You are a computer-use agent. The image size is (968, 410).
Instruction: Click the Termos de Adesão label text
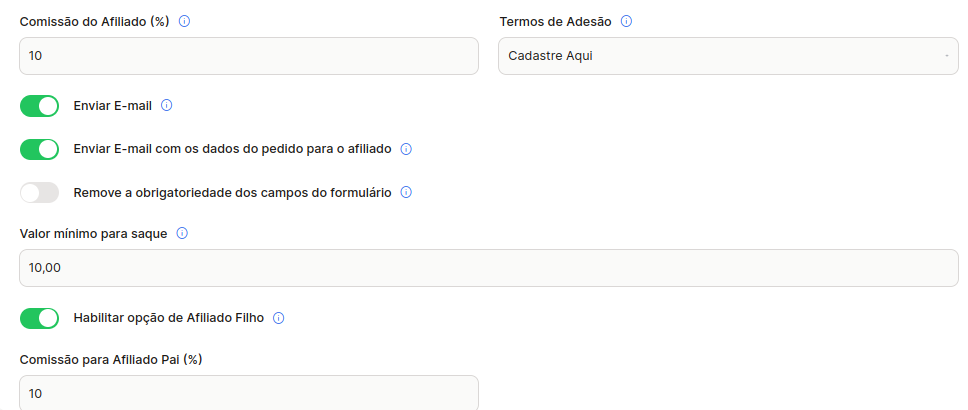coord(555,22)
